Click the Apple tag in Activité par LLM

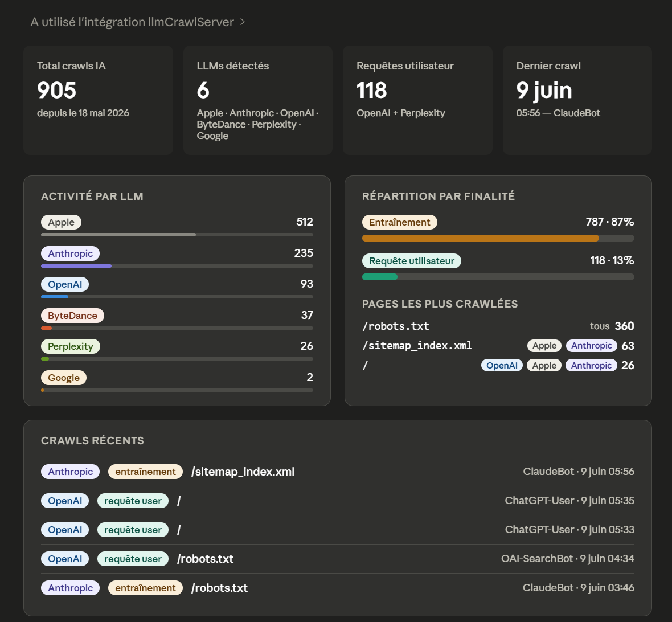[62, 222]
